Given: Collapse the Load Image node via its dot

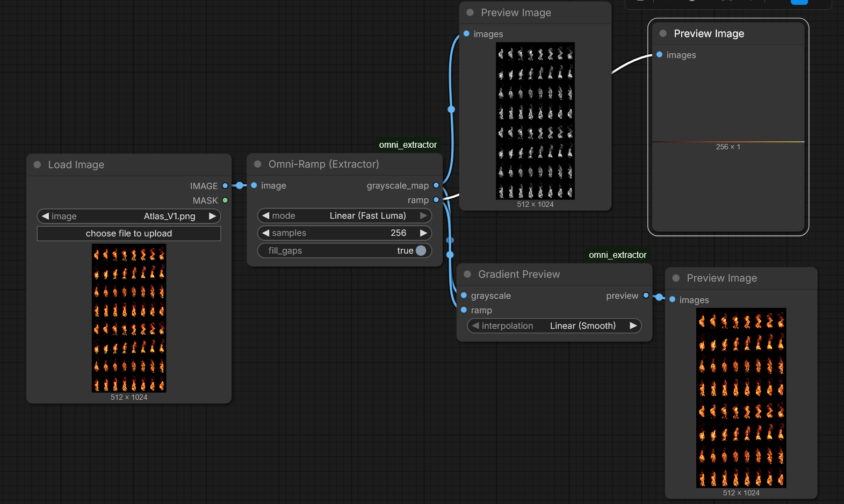Looking at the screenshot, I should point(38,165).
